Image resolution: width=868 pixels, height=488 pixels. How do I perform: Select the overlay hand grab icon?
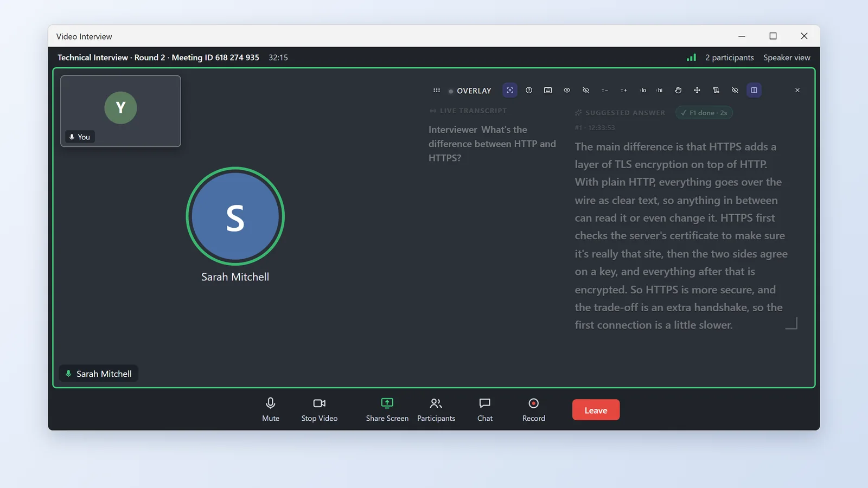click(x=678, y=91)
